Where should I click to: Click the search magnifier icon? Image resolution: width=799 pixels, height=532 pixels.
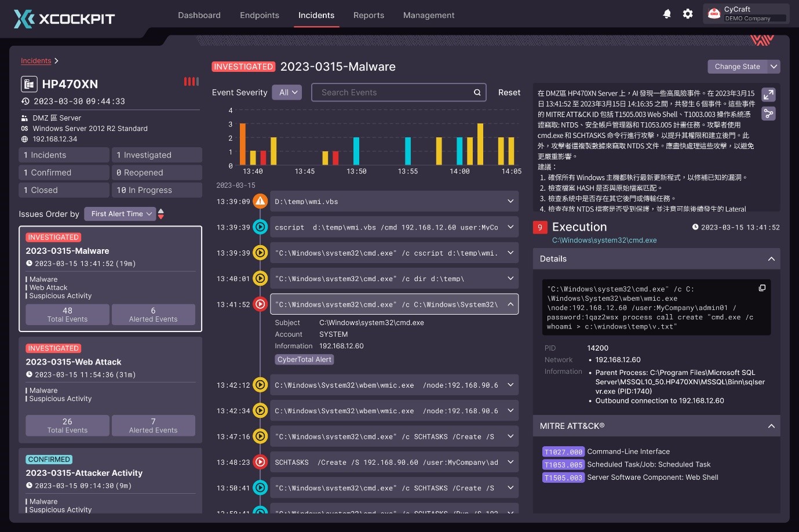coord(477,93)
